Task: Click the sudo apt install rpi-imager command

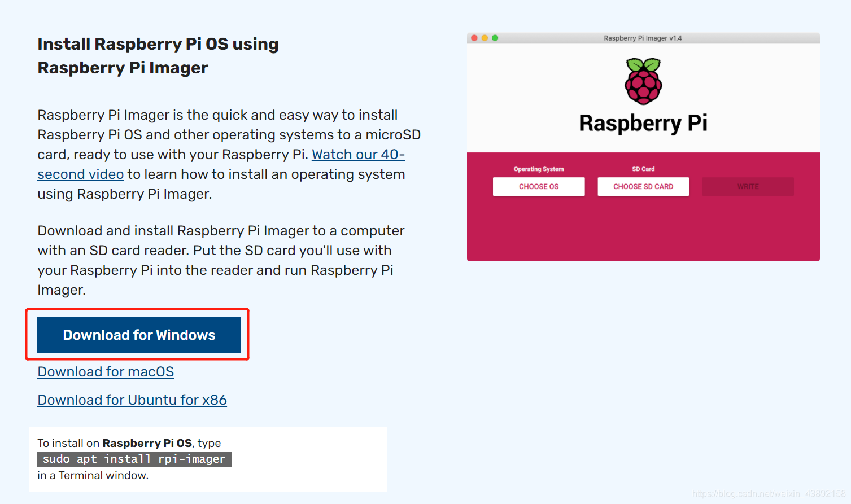Action: tap(134, 459)
